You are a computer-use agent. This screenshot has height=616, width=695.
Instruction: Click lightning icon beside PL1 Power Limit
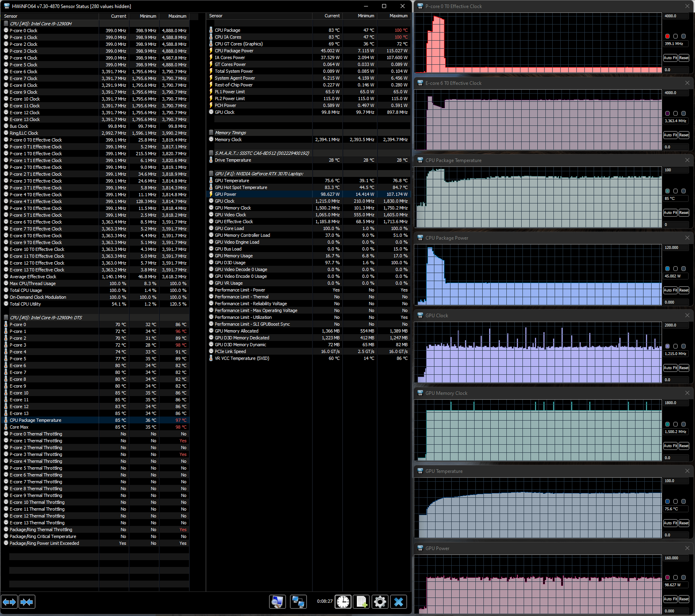pyautogui.click(x=211, y=92)
